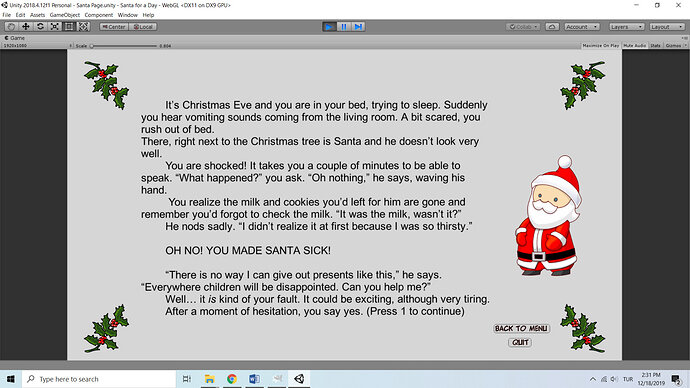The image size is (690, 388).
Task: Open the Collab dropdown
Action: (523, 27)
